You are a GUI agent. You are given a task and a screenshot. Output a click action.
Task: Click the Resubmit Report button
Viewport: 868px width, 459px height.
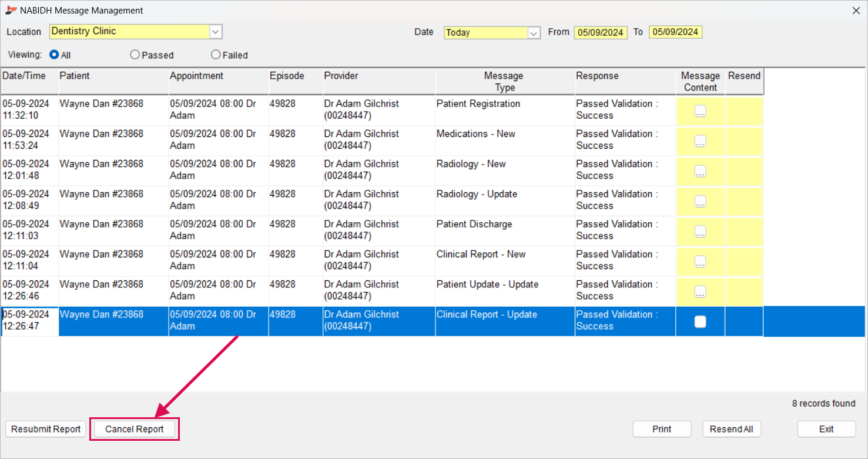click(x=46, y=429)
